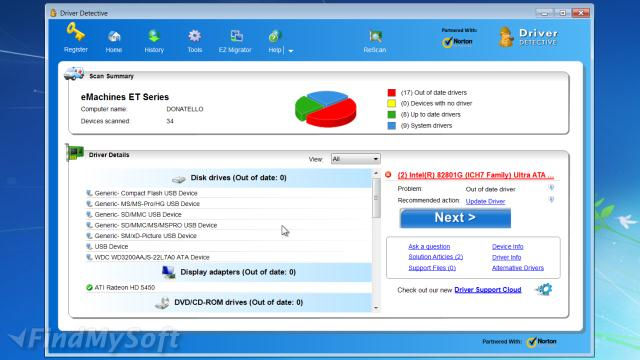Click the title bar app icon
Screen dimensions: 640x360
click(x=53, y=13)
